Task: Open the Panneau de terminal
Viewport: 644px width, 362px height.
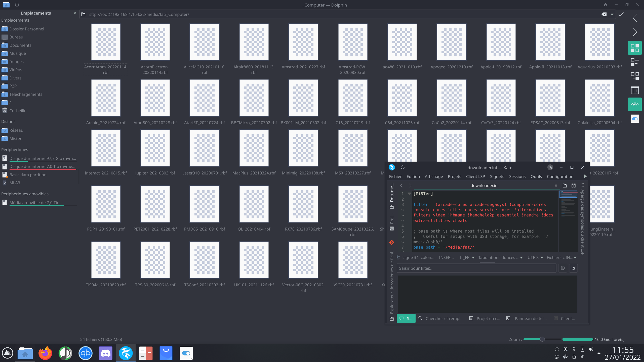Action: click(526, 319)
